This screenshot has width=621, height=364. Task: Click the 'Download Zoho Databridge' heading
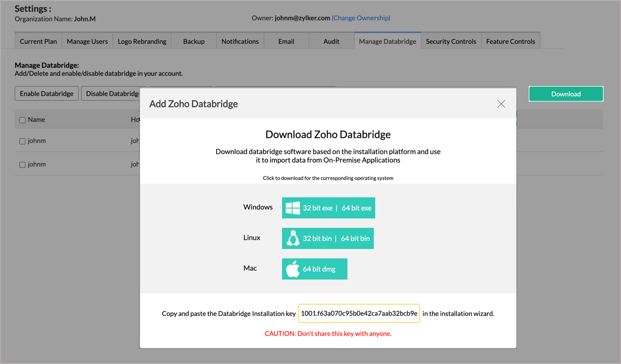pos(328,134)
